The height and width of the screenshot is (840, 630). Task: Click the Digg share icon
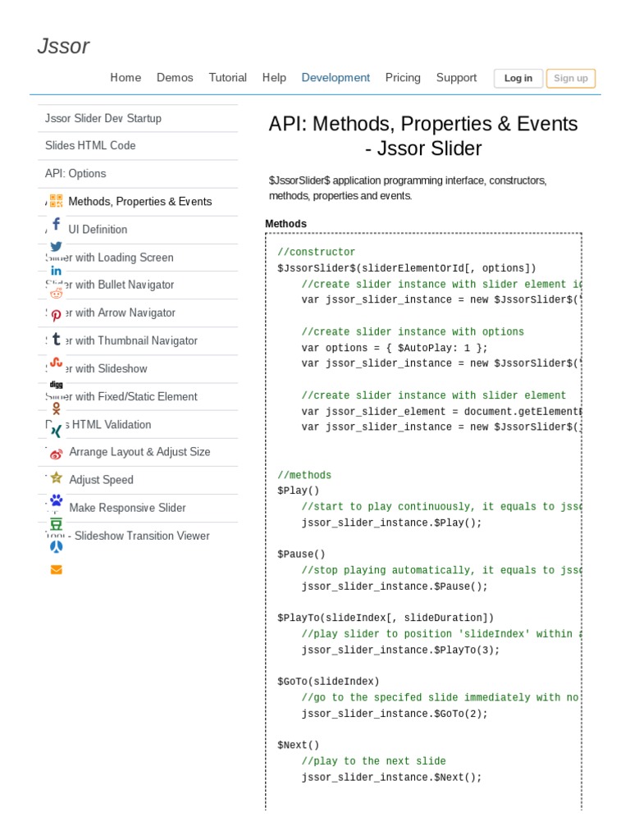pyautogui.click(x=56, y=384)
